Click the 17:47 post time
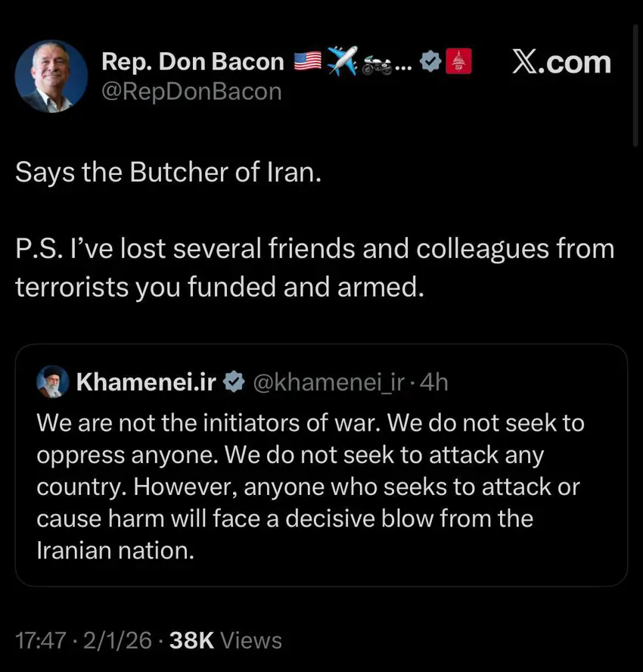Screen dimensions: 643x672 point(39,640)
